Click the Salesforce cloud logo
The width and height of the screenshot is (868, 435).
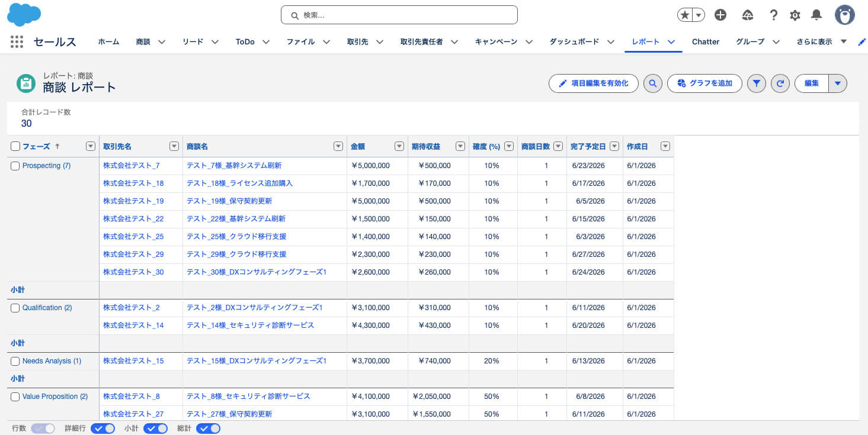[24, 14]
